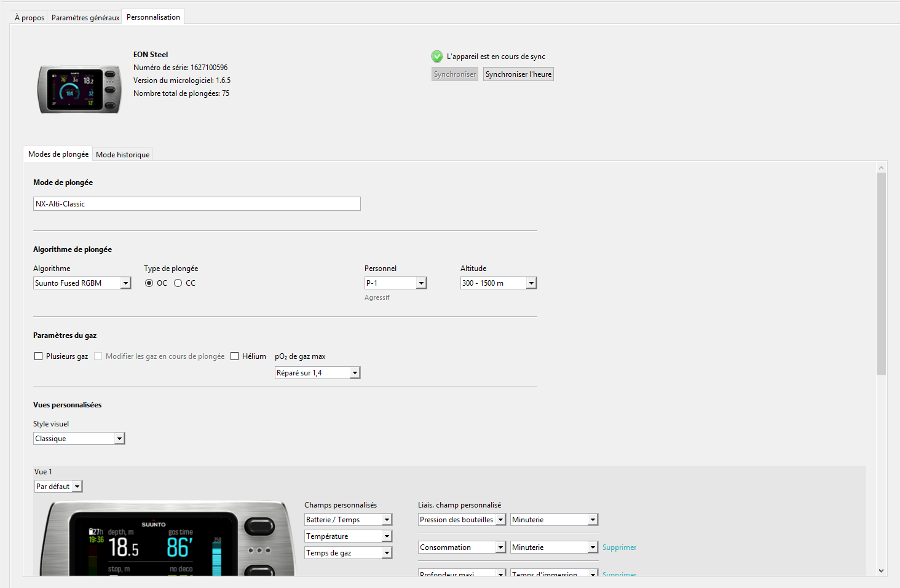Screen dimensions: 900x588
Task: Click the scroll down arrow of the panel
Action: 882,571
